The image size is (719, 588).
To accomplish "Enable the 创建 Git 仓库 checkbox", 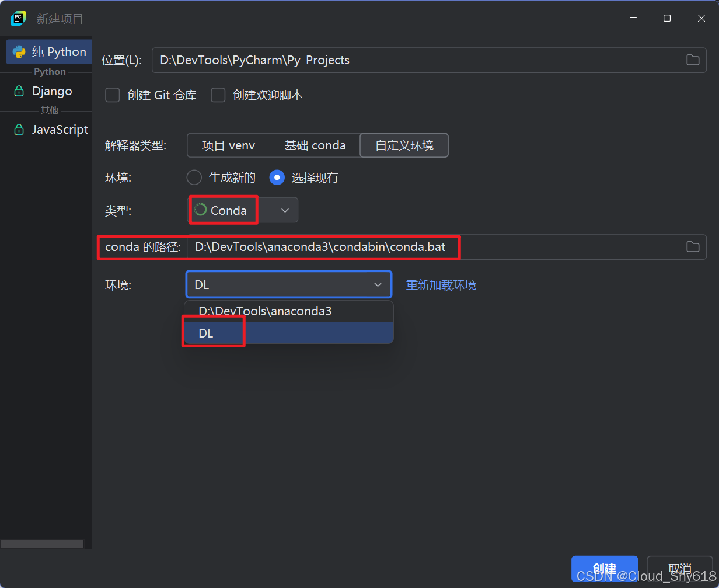I will coord(112,95).
